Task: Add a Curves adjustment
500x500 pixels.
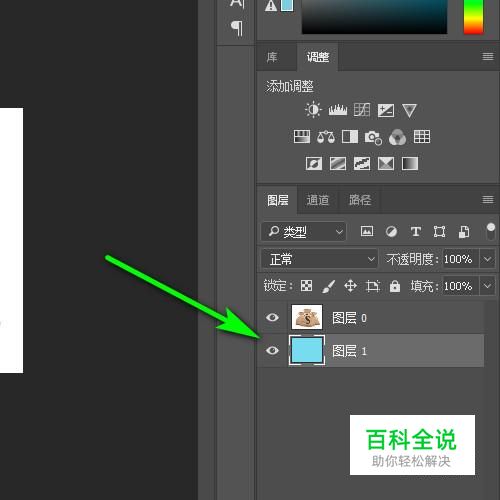Action: (x=362, y=110)
